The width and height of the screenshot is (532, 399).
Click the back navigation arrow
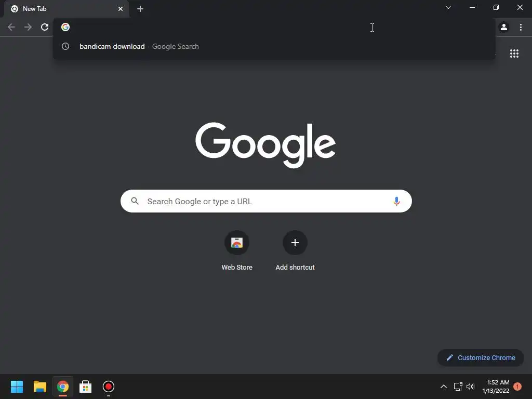click(x=11, y=27)
